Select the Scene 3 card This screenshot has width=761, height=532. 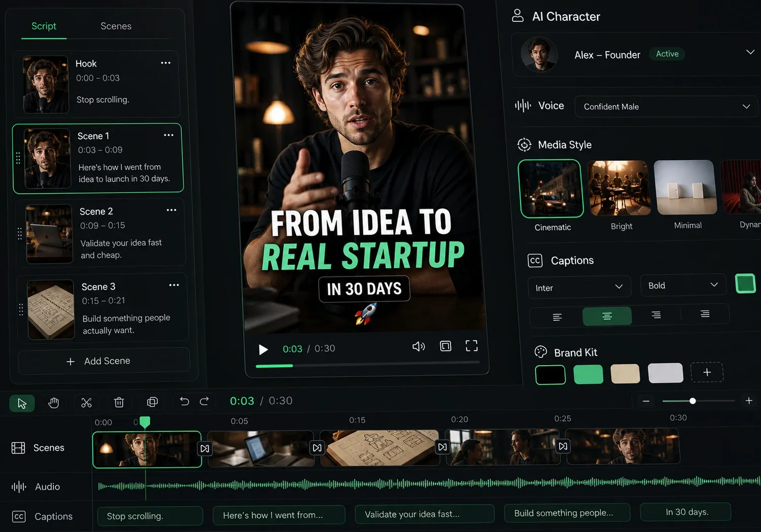102,308
